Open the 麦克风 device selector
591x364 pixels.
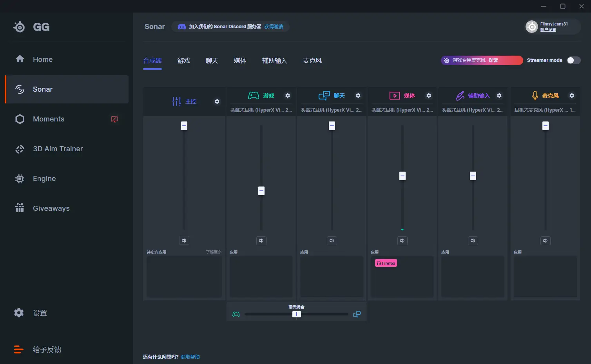click(x=545, y=110)
